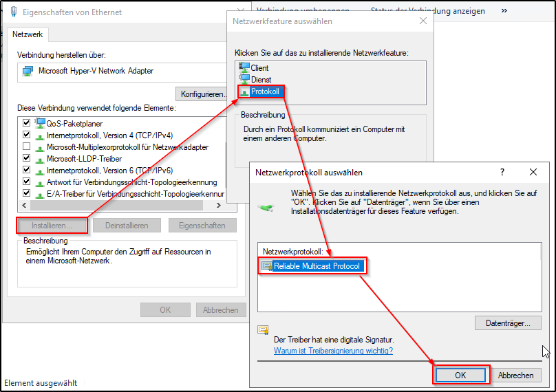This screenshot has height=392, width=556.
Task: Switch to the Netzwerk tab
Action: [x=28, y=34]
